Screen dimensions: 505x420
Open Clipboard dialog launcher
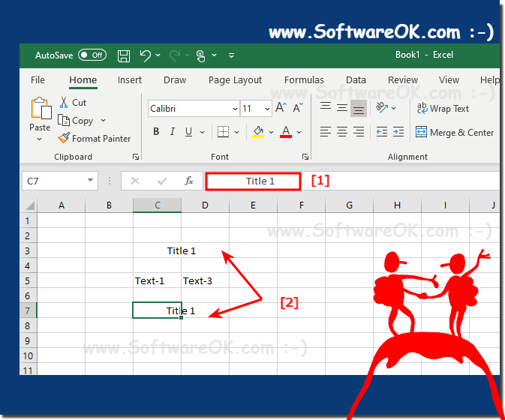[136, 157]
